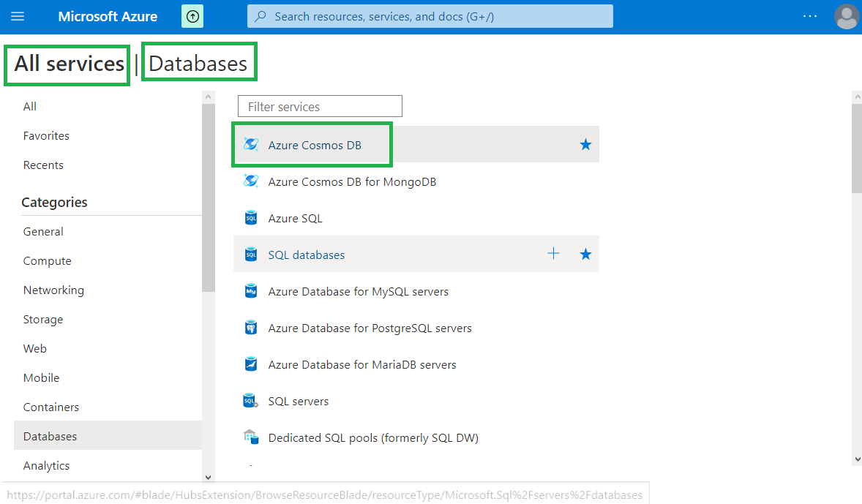The image size is (862, 504).
Task: Open Azure Database for PostgreSQL servers
Action: [370, 328]
